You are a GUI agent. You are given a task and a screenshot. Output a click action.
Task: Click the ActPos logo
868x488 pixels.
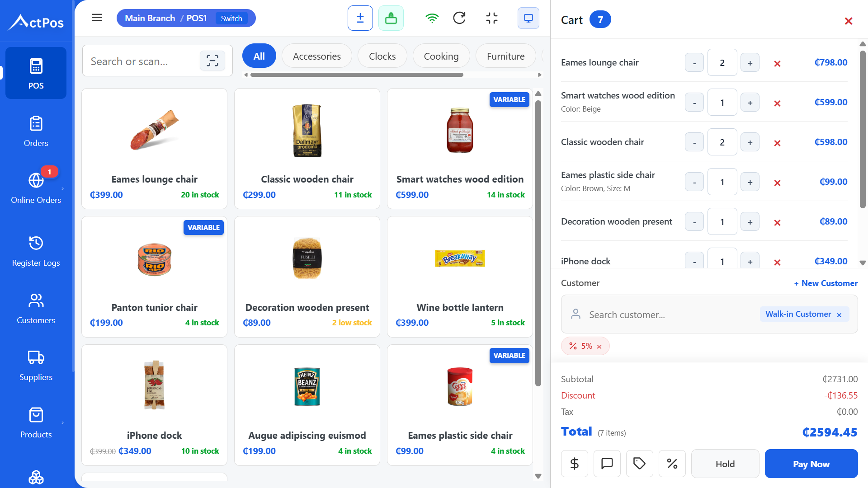click(x=36, y=22)
